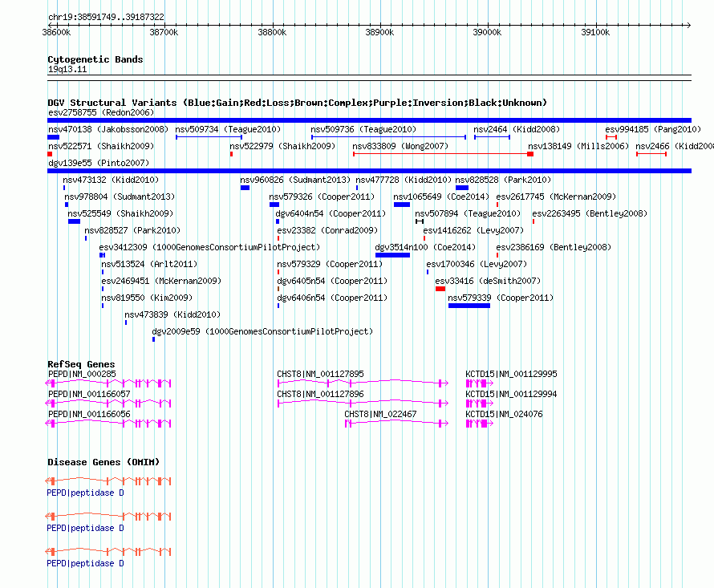Image resolution: width=714 pixels, height=588 pixels.
Task: Open nsv833809 (Wong2007) variant label
Action: (400, 146)
